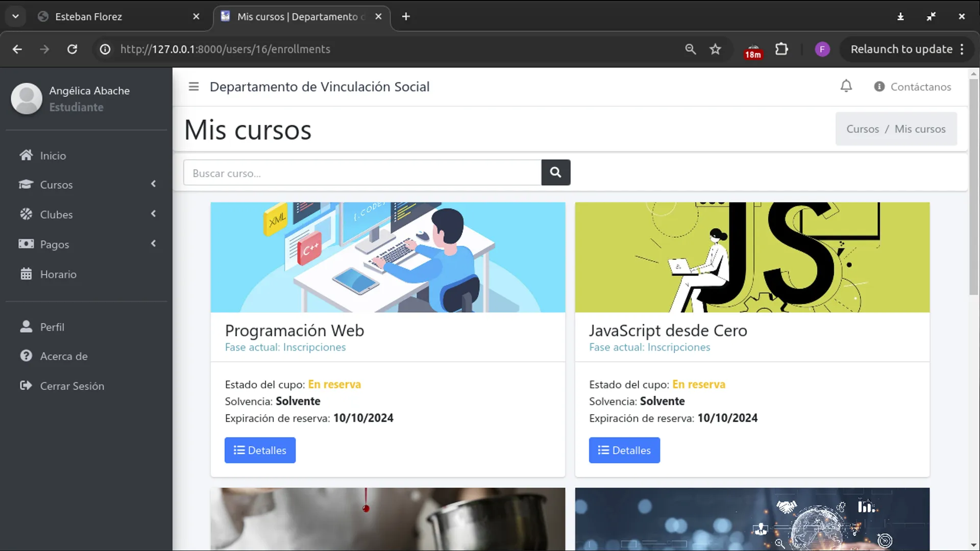The width and height of the screenshot is (980, 551).
Task: Expand the Cursos submenu chevron
Action: point(154,184)
